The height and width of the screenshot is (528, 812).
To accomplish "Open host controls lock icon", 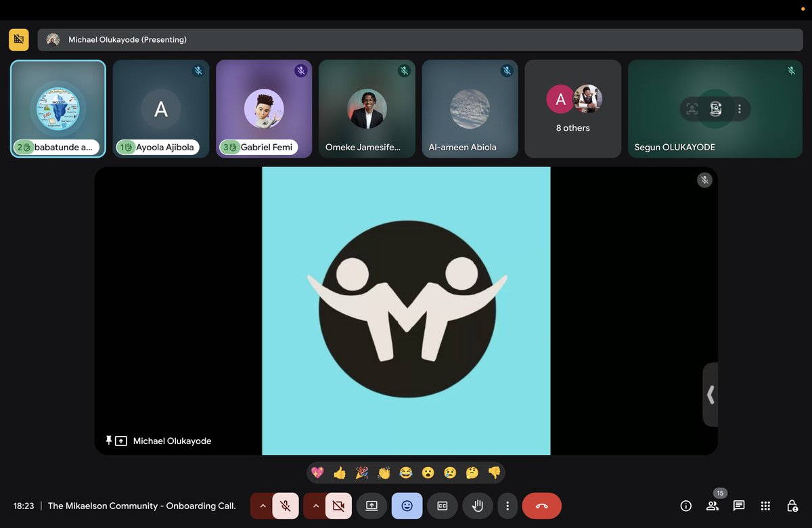I will [792, 506].
